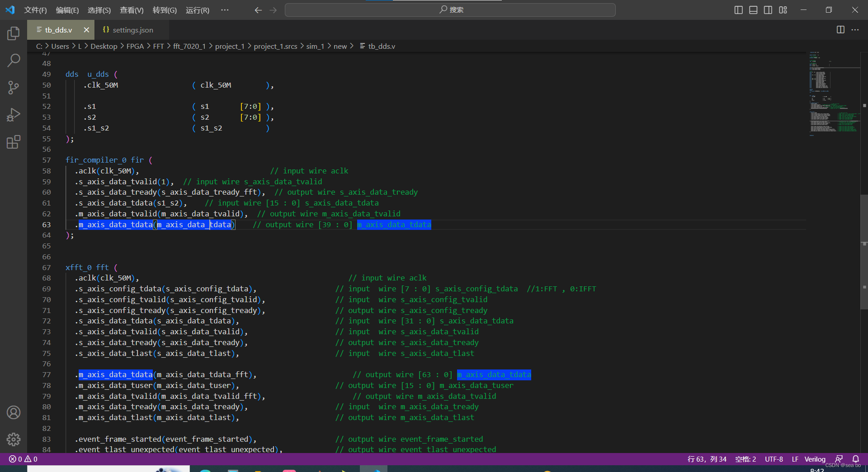Toggle the secondary side bar layout button
This screenshot has width=868, height=472.
(x=768, y=10)
